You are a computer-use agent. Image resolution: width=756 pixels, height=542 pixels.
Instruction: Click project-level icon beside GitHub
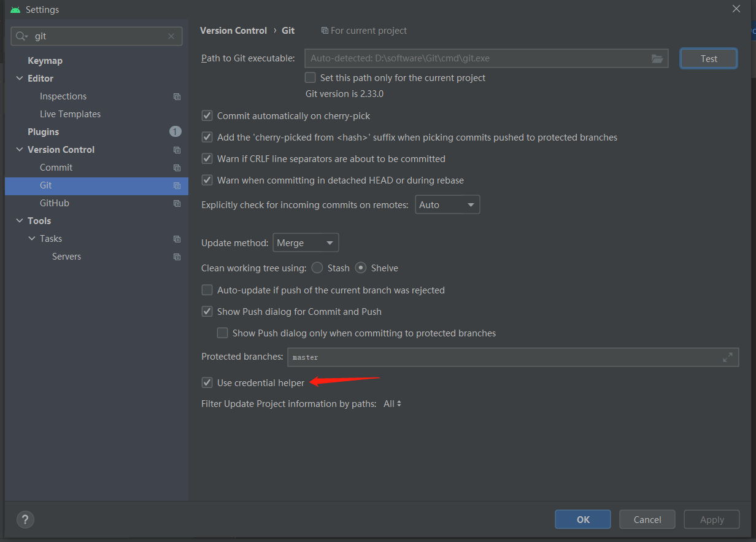pyautogui.click(x=177, y=203)
